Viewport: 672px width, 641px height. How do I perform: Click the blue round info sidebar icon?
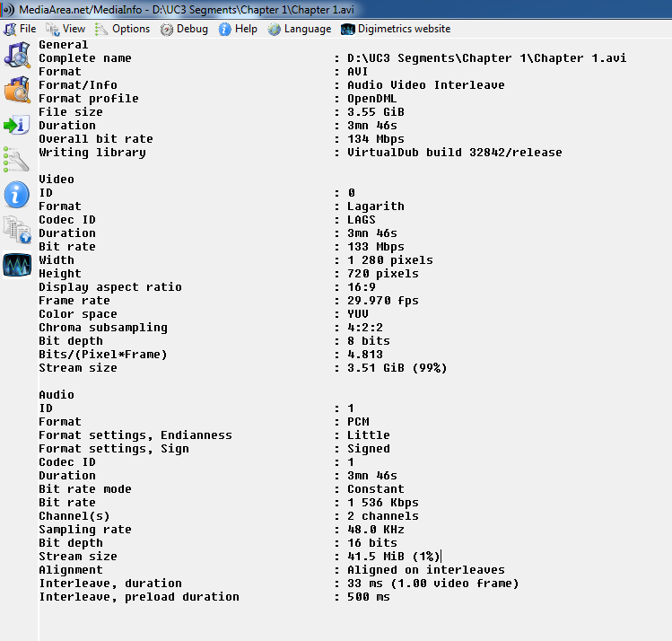(x=17, y=195)
